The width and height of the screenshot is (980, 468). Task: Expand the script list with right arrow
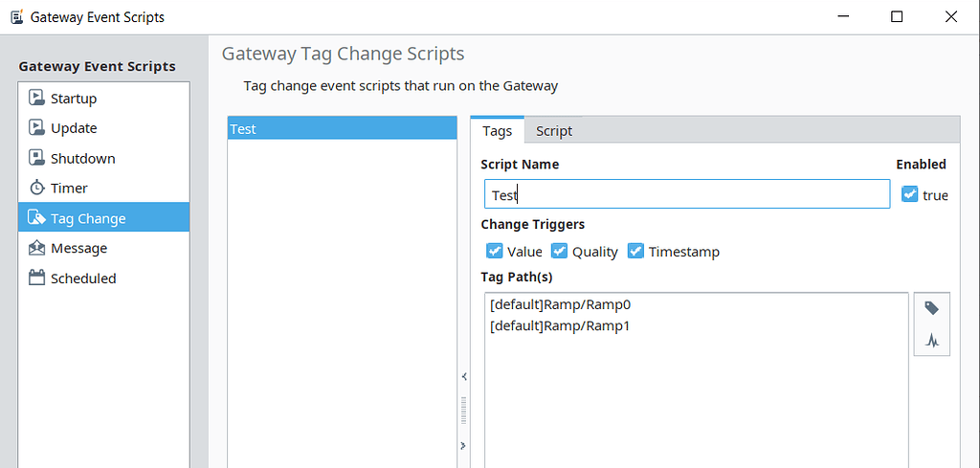coord(463,445)
